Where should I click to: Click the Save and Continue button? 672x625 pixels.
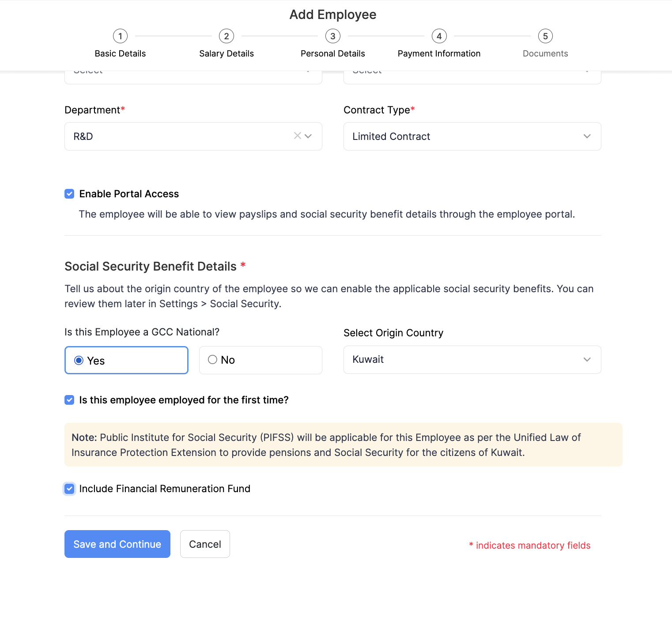pyautogui.click(x=117, y=544)
